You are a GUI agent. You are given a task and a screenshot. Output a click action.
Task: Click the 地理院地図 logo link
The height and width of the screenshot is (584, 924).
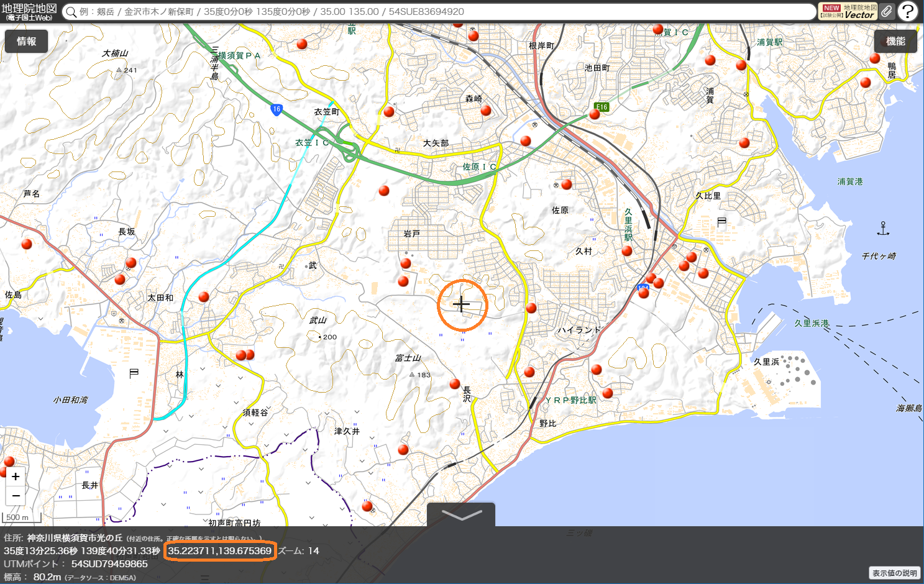tap(29, 11)
